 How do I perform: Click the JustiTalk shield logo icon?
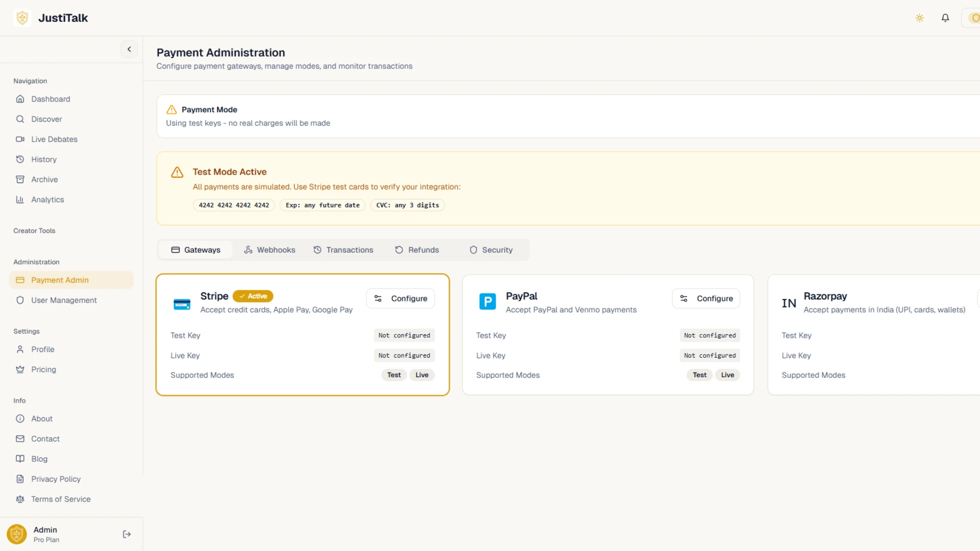click(x=22, y=18)
